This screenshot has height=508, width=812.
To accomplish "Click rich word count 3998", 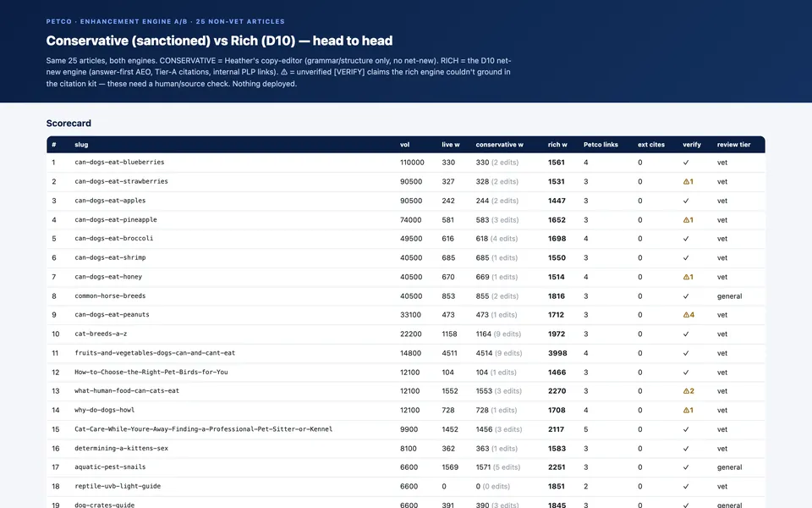I will 557,353.
